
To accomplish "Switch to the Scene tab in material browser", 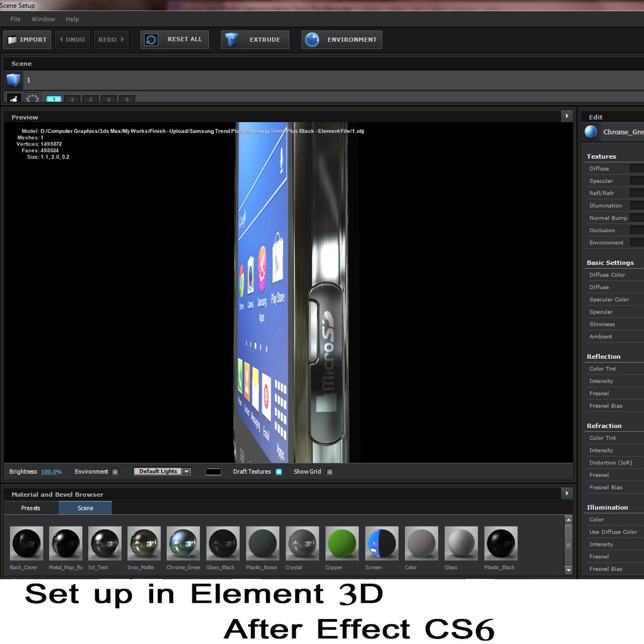I will point(85,508).
